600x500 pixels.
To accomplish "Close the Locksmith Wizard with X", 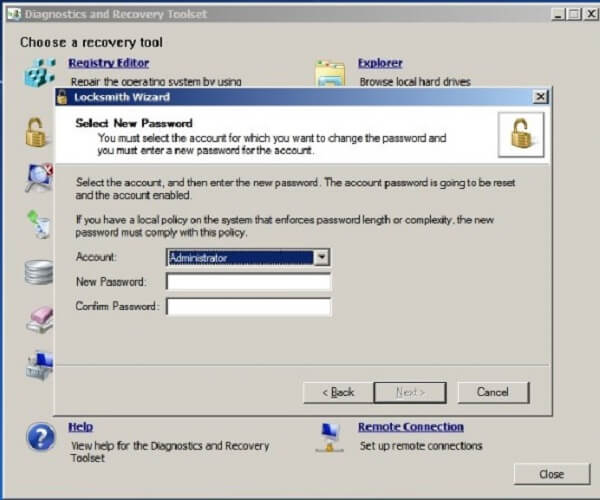I will point(540,97).
